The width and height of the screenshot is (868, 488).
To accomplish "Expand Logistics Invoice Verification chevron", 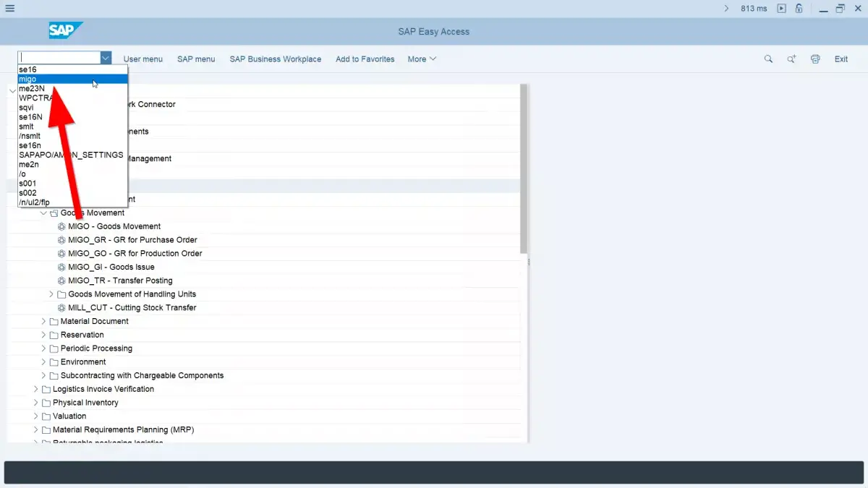I will (36, 389).
